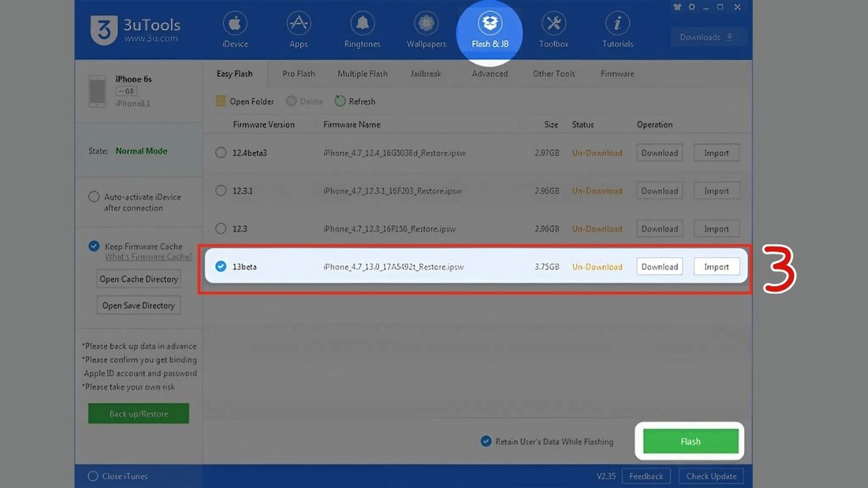Image resolution: width=868 pixels, height=488 pixels.
Task: Select the 12.3.1 firmware radio button
Action: click(x=221, y=190)
